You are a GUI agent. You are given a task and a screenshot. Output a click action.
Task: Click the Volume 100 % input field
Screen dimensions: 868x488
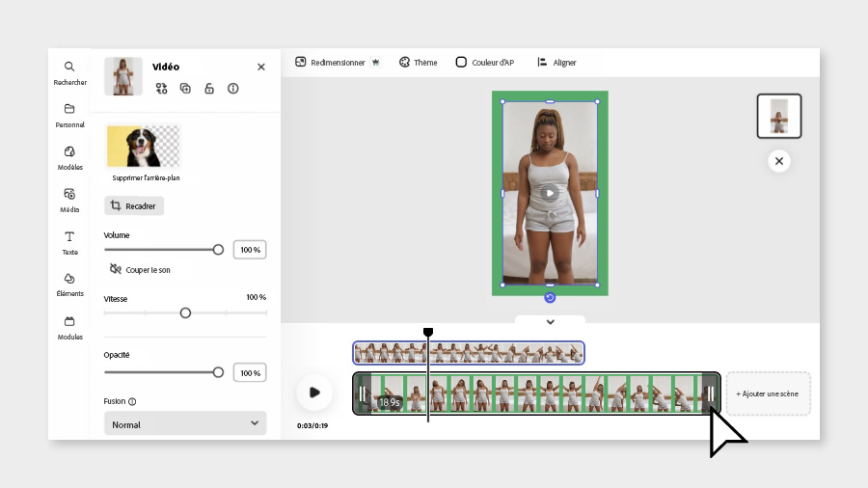pyautogui.click(x=250, y=250)
